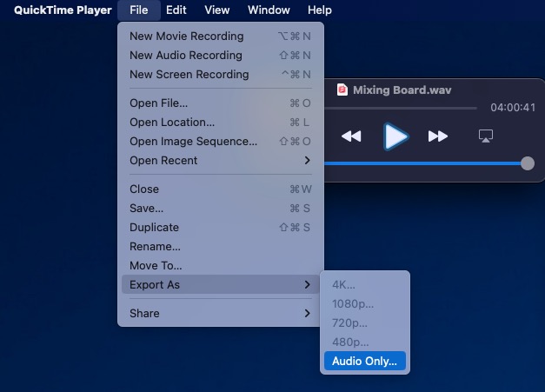This screenshot has width=545, height=392.
Task: Start a New Audio Recording
Action: point(221,56)
